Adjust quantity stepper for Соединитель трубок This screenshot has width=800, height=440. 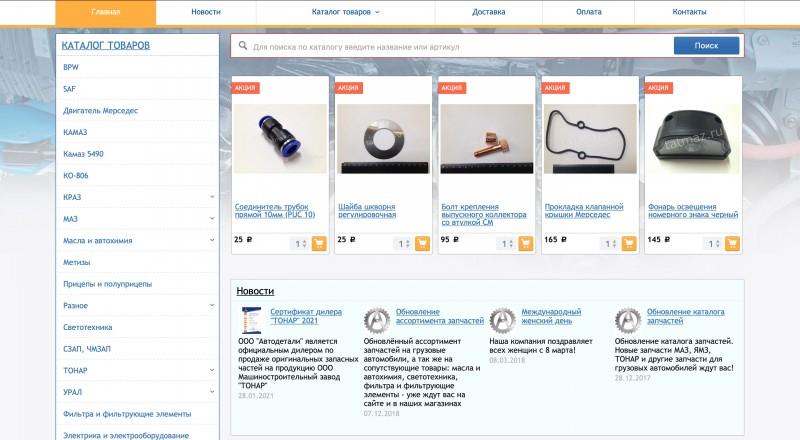[x=305, y=244]
